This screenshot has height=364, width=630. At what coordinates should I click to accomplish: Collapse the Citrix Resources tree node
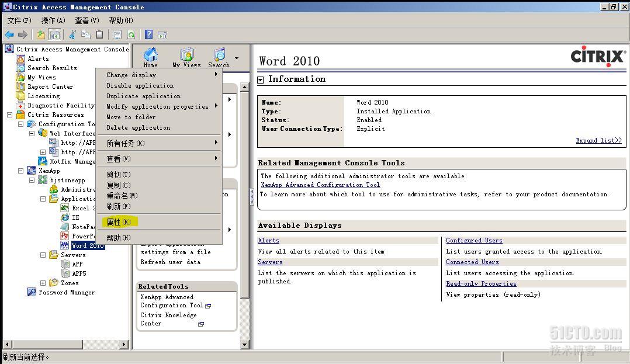coord(9,115)
